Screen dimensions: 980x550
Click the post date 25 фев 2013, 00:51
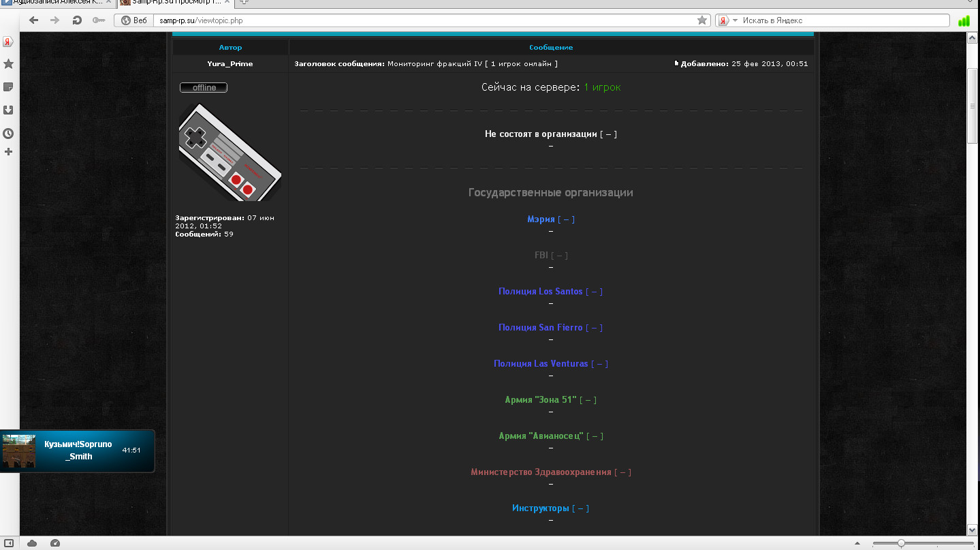tap(770, 64)
